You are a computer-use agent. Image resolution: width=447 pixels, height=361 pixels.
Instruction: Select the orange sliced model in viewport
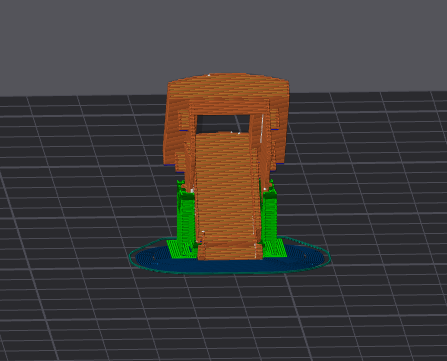click(226, 167)
